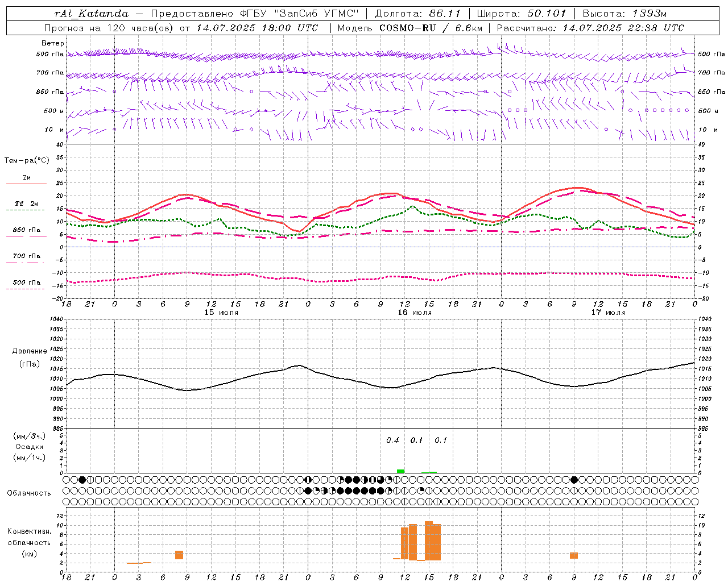This screenshot has height=582, width=728.
Task: Click the small orange convective bar on 17 июля
Action: click(x=574, y=555)
